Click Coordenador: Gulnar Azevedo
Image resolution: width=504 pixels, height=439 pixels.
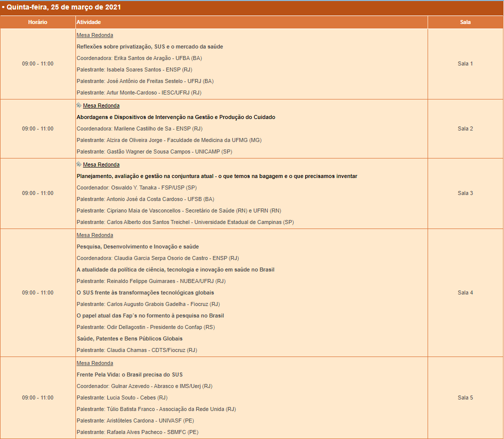(x=145, y=386)
